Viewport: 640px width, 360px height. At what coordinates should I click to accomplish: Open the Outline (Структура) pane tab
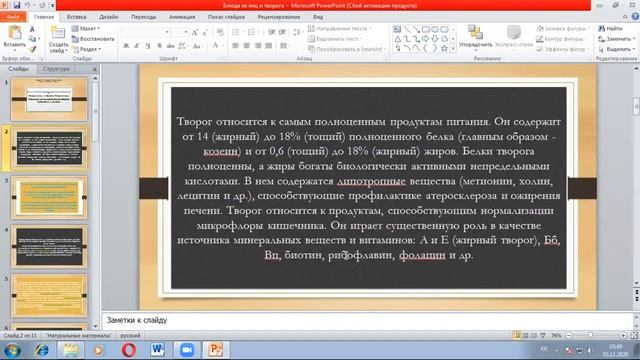point(56,69)
